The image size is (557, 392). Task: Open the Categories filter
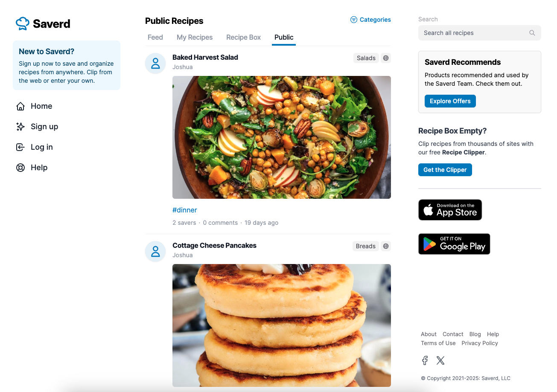click(370, 20)
